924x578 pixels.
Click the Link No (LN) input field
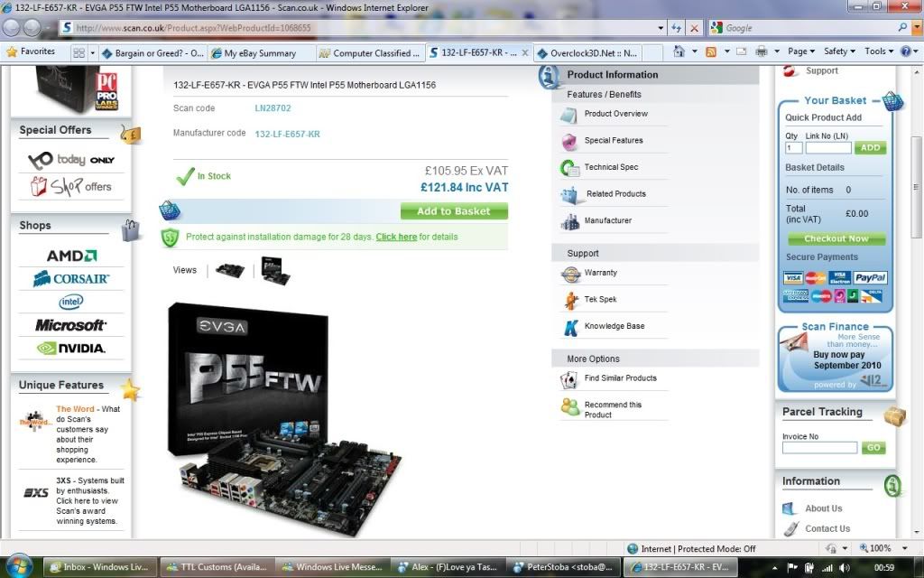pyautogui.click(x=828, y=148)
